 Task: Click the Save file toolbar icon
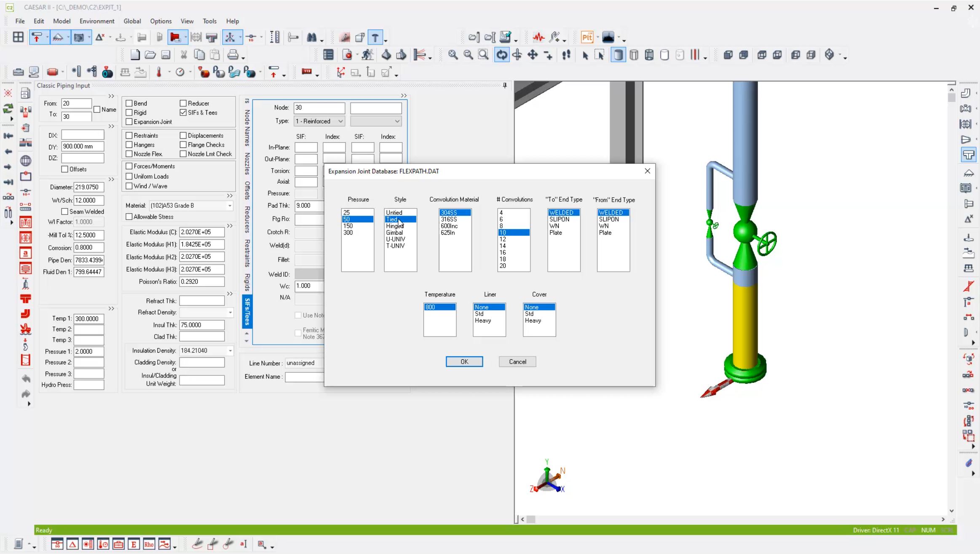[x=166, y=55]
